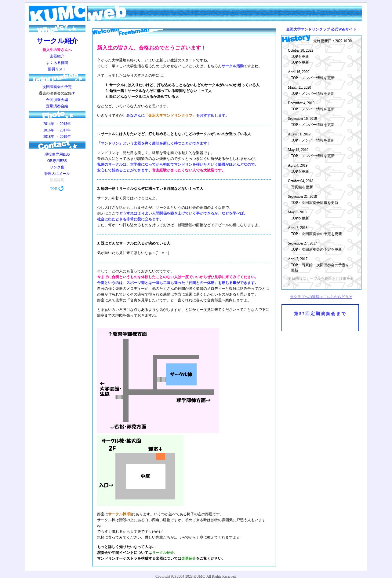This screenshot has width=392, height=578.
Task: Click green サークル紹介 link at bottom
Action: tap(163, 553)
